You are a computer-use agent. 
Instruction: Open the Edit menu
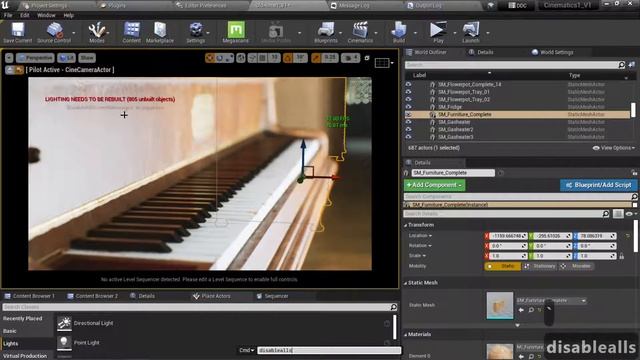[x=25, y=15]
